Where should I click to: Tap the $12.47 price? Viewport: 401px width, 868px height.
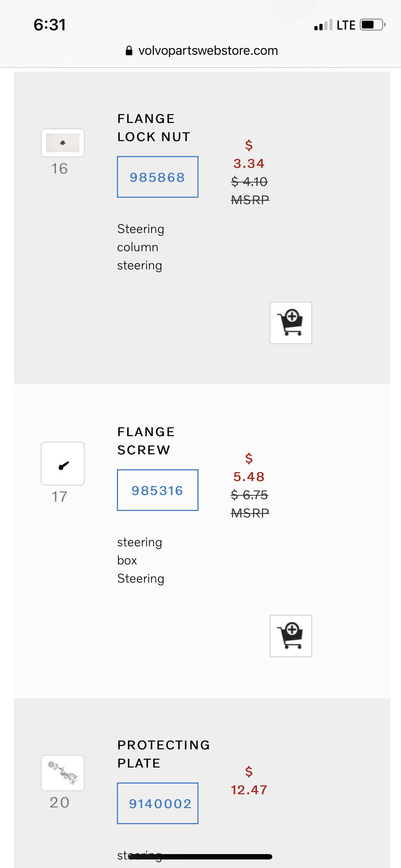249,790
